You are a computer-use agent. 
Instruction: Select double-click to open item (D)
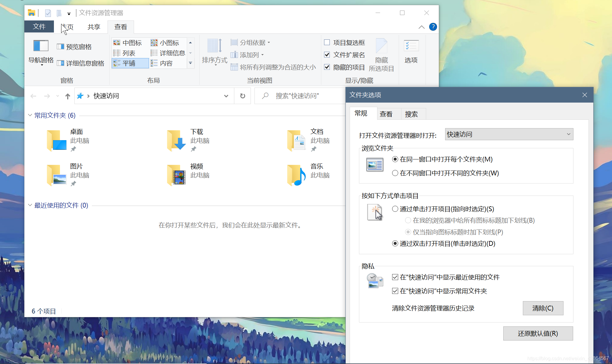(444, 243)
